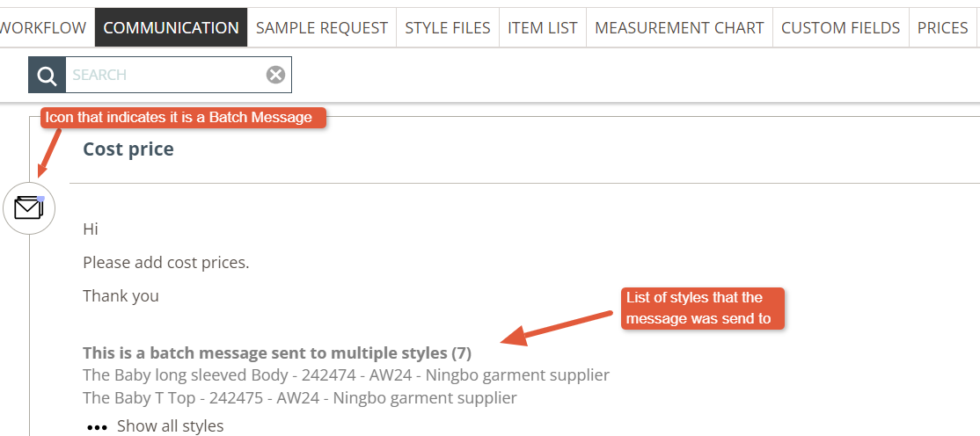The width and height of the screenshot is (980, 436).
Task: Type in the Search input field
Action: click(x=165, y=75)
